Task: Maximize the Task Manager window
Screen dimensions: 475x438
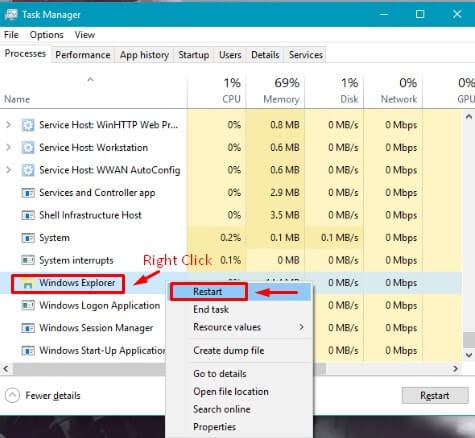Action: 420,14
